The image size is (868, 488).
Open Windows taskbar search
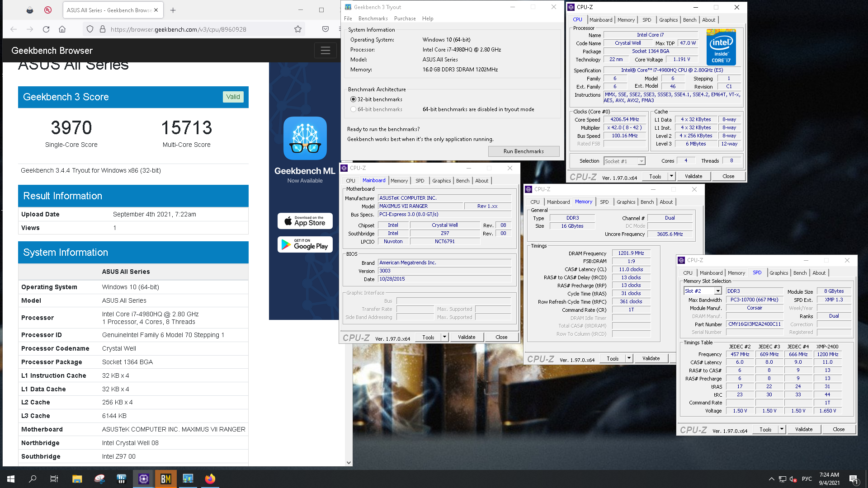click(33, 479)
